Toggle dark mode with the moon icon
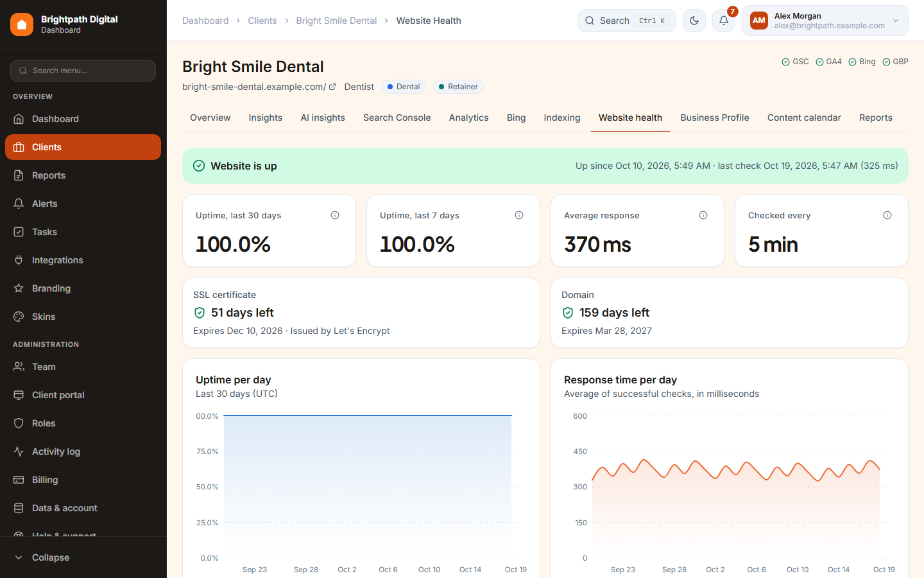924x578 pixels. click(694, 21)
